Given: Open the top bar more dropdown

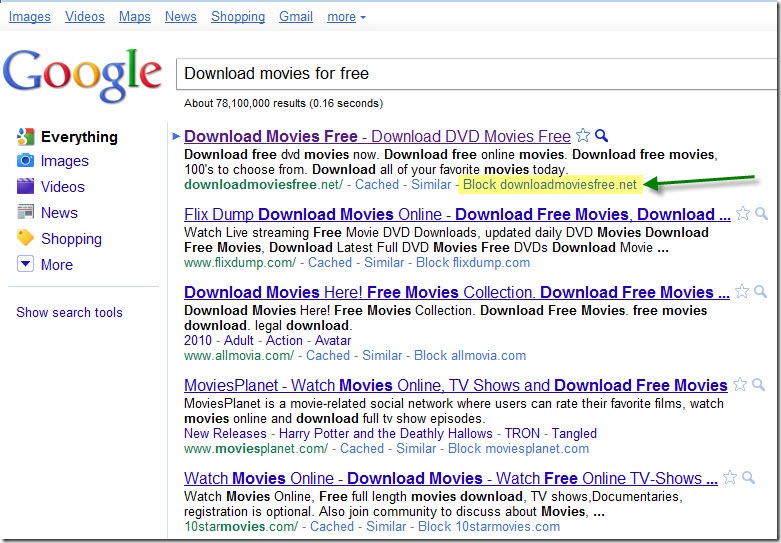Looking at the screenshot, I should 346,16.
